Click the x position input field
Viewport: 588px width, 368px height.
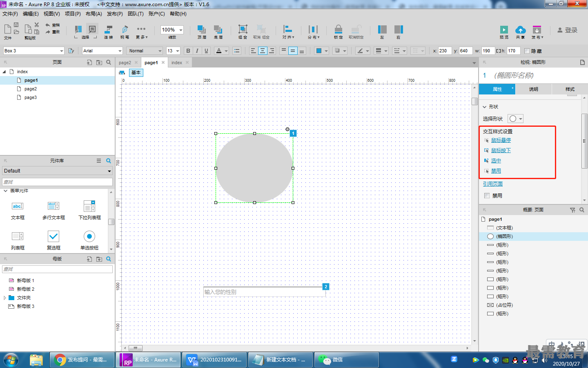[445, 51]
